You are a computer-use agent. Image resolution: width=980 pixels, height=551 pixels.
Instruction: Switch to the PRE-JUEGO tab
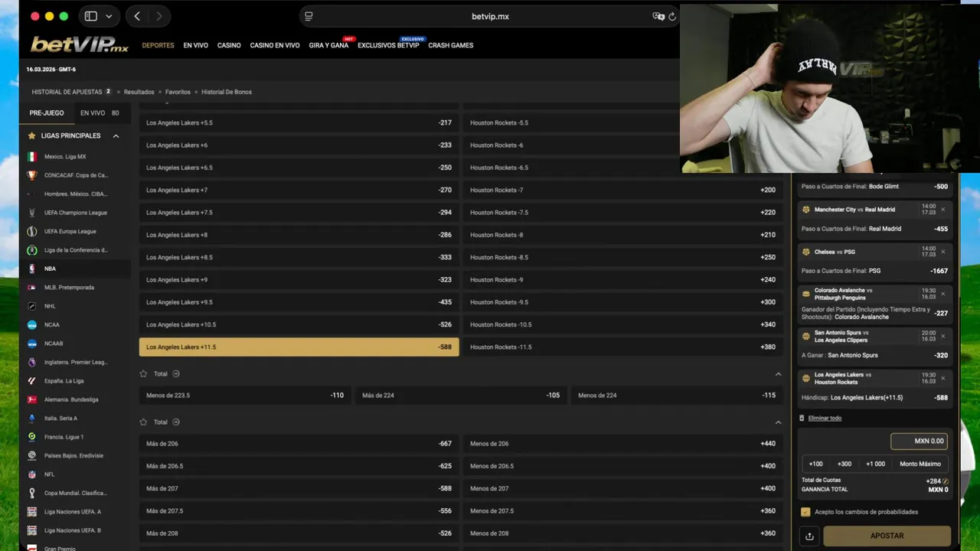[x=47, y=112]
